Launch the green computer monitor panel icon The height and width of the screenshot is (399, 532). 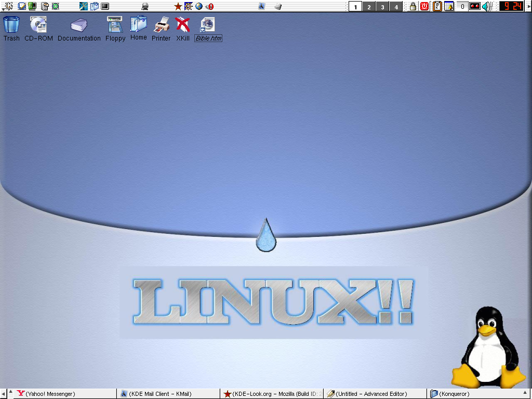[32, 6]
